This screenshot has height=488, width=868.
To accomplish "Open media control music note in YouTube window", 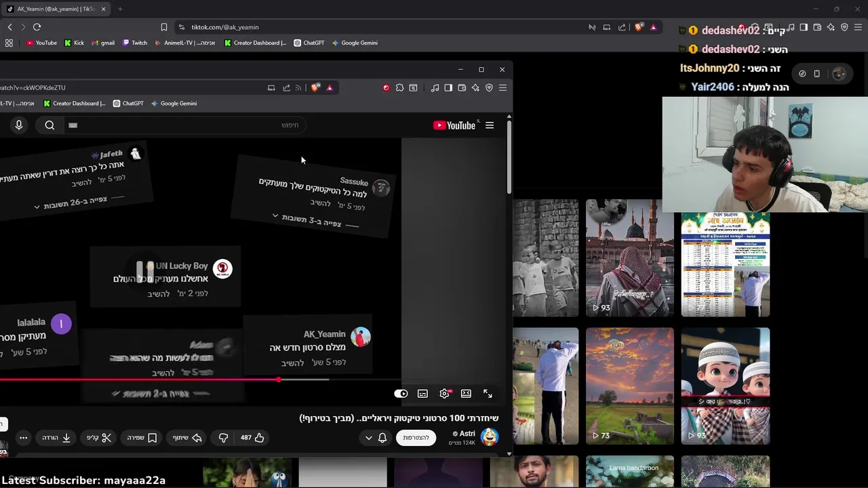I will click(x=435, y=87).
